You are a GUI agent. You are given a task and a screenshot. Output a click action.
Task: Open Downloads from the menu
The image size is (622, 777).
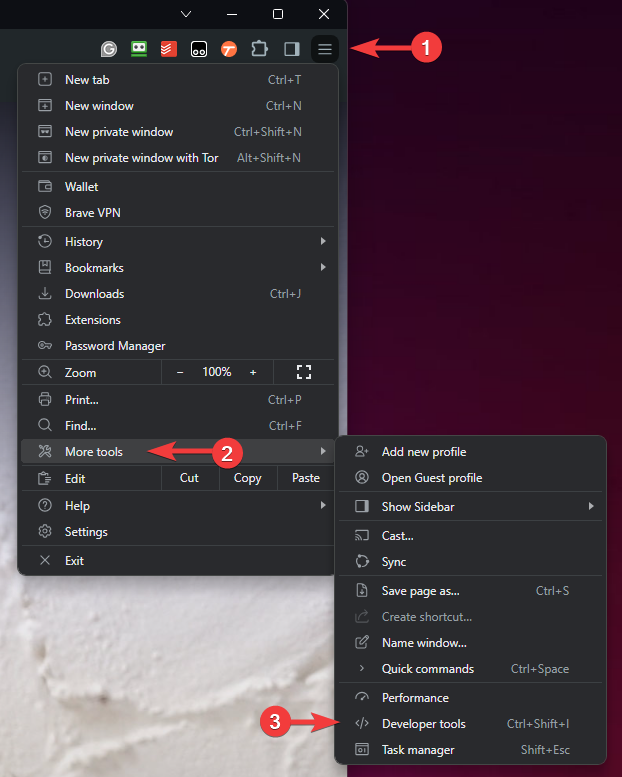point(178,294)
